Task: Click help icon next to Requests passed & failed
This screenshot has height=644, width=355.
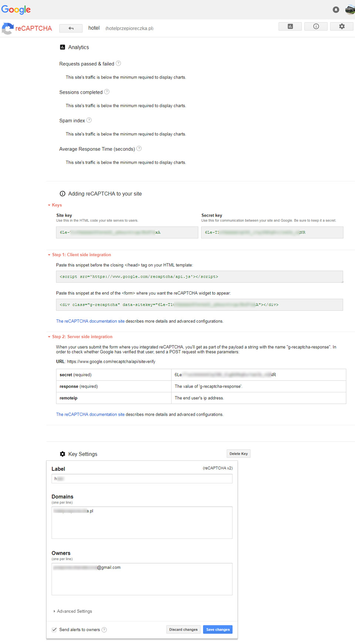Action: pos(118,63)
